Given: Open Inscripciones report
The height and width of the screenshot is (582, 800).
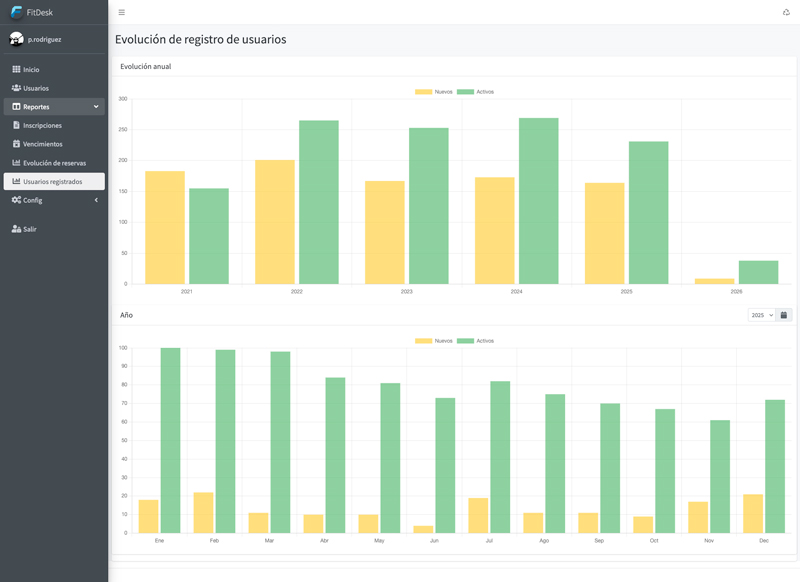Looking at the screenshot, I should [54, 125].
